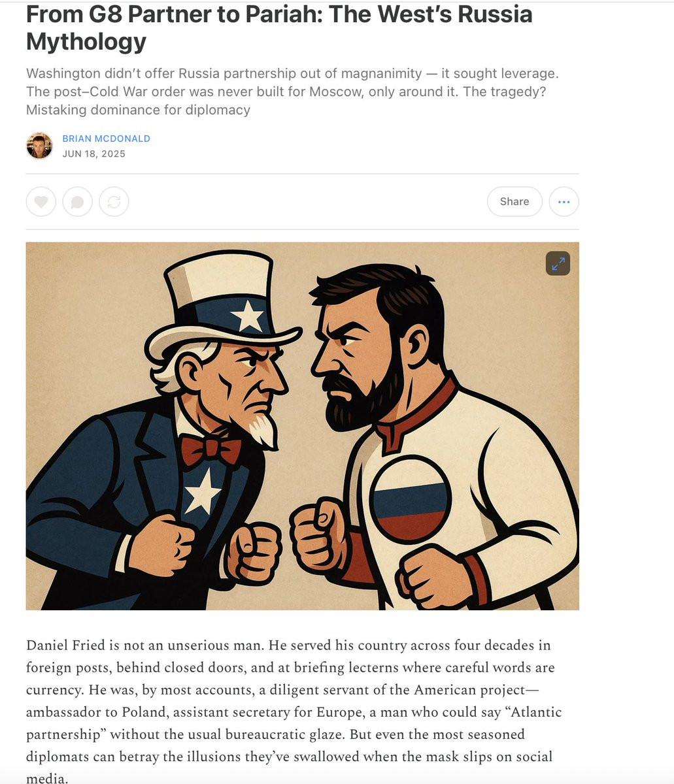The image size is (674, 784).
Task: Click the white star on Uncle Sam's hat
Action: tap(248, 317)
